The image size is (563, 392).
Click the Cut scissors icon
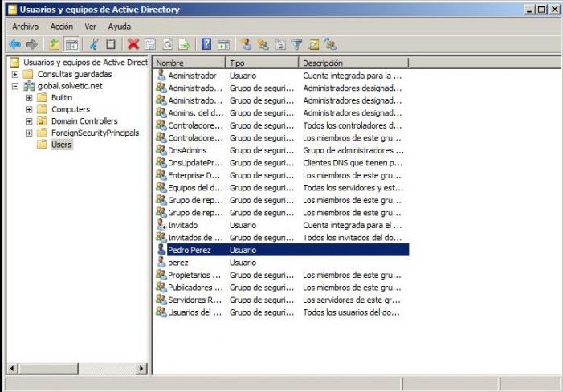[94, 44]
